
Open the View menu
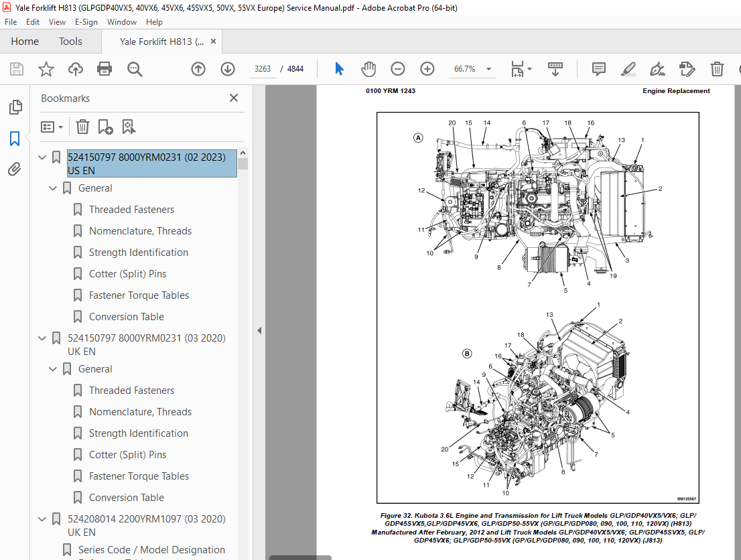[x=57, y=21]
